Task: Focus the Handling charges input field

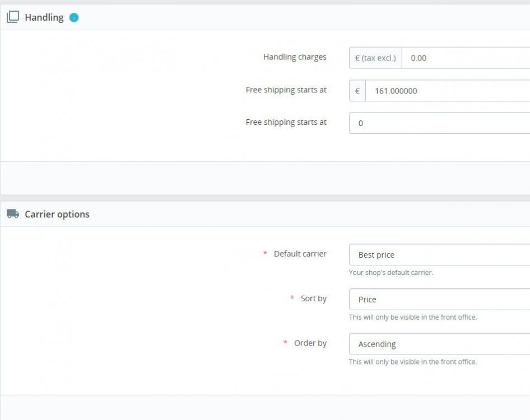Action: point(465,58)
